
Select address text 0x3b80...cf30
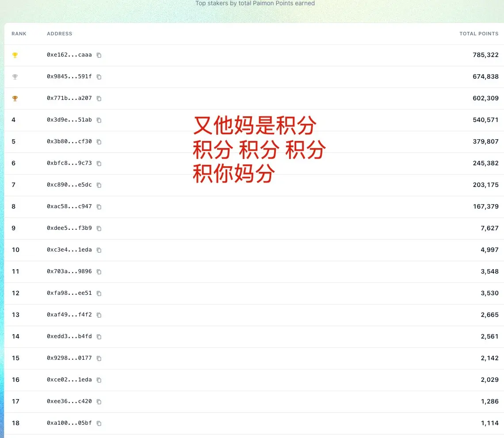(x=69, y=141)
